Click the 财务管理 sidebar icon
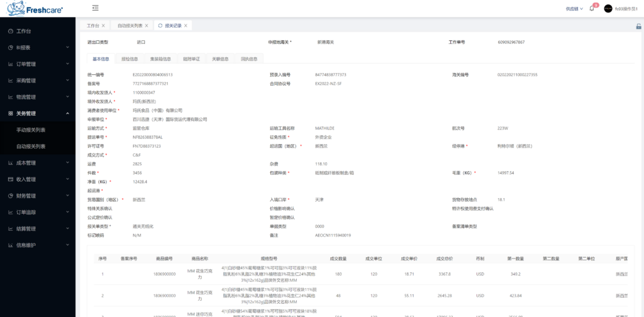644x317 pixels. (x=11, y=196)
